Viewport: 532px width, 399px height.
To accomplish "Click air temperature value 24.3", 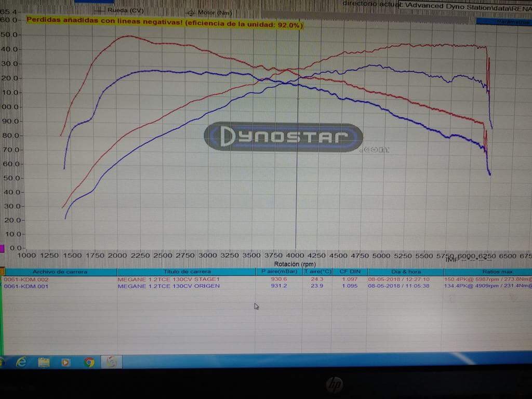I will pos(317,279).
